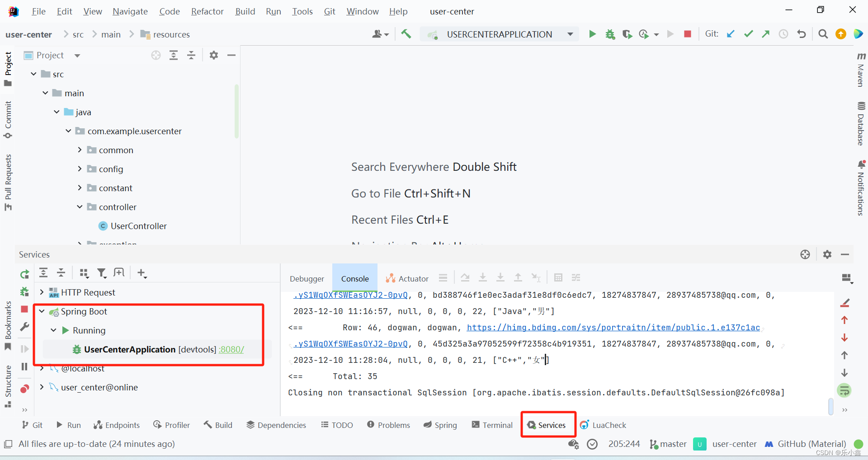This screenshot has height=460, width=868.
Task: Open Project panel settings gear
Action: click(x=214, y=55)
